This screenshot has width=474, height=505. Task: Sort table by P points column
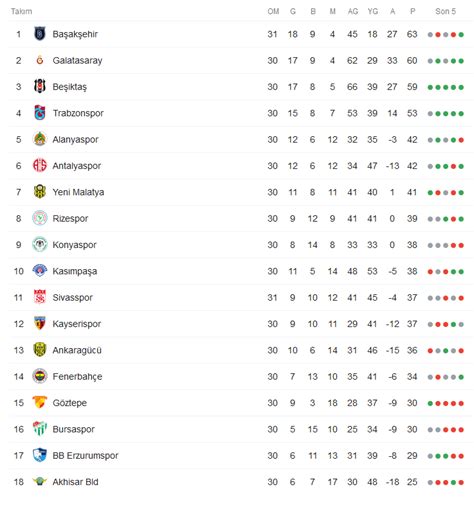tap(413, 11)
